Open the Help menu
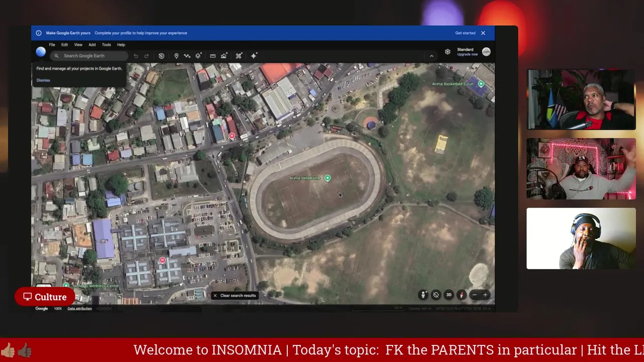 (121, 45)
